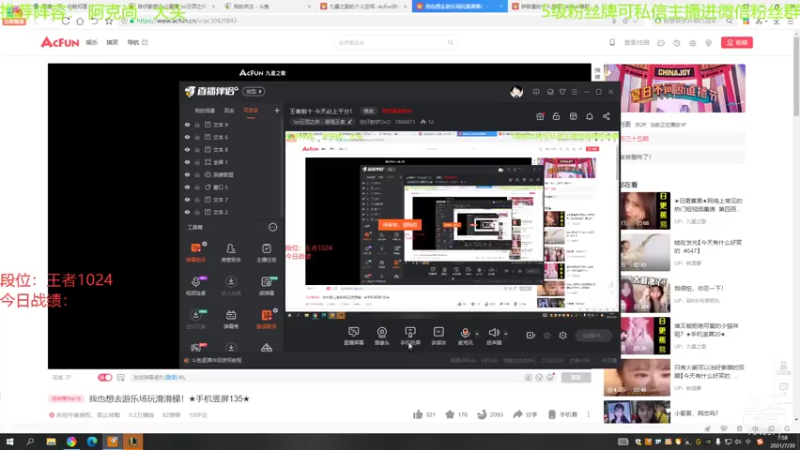
Task: Click the 修改 button beside the stream title
Action: click(x=368, y=111)
